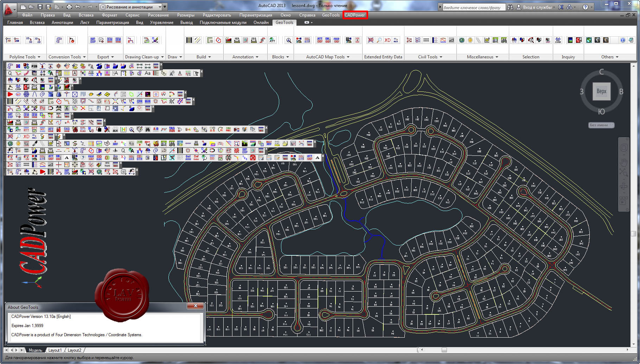Click the COMP icon in Inquiry panel
Image resolution: width=640 pixels, height=364 pixels.
coord(558,40)
